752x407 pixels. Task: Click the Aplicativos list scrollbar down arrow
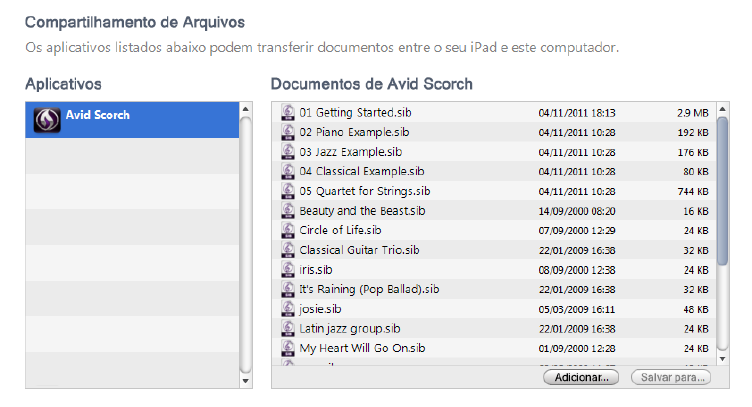(246, 380)
